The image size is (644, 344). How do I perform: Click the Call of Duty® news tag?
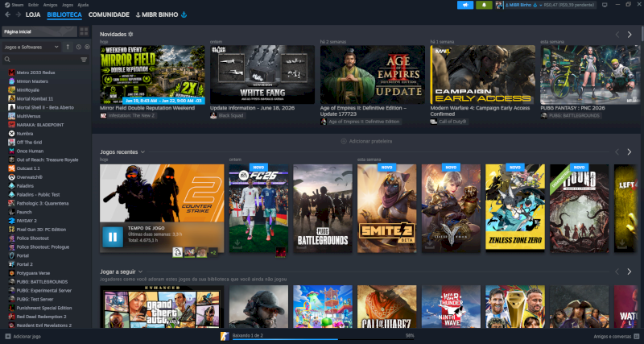click(449, 122)
